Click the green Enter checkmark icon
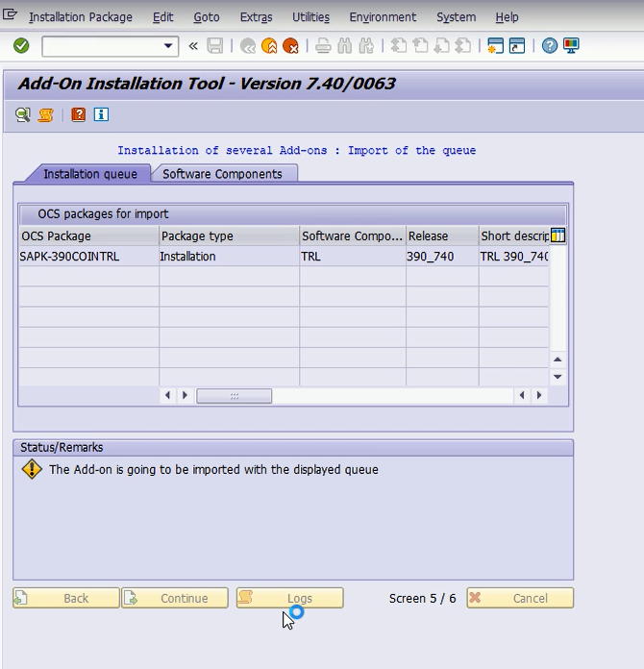This screenshot has width=644, height=669. coord(21,46)
